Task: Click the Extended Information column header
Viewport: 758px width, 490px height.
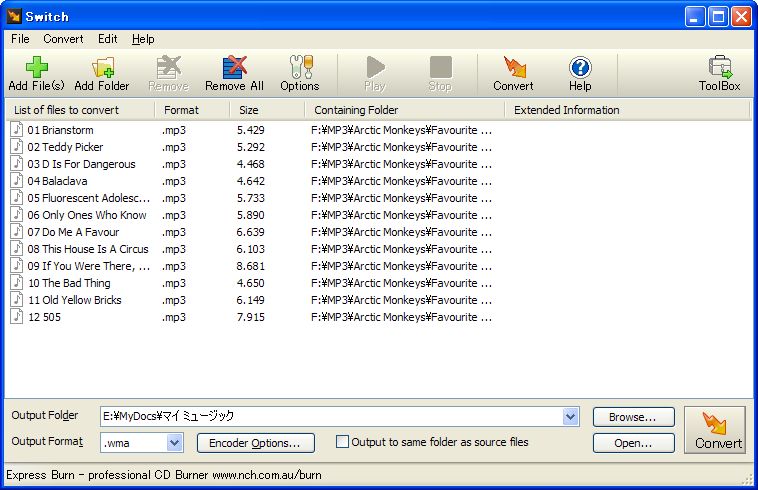Action: click(627, 110)
